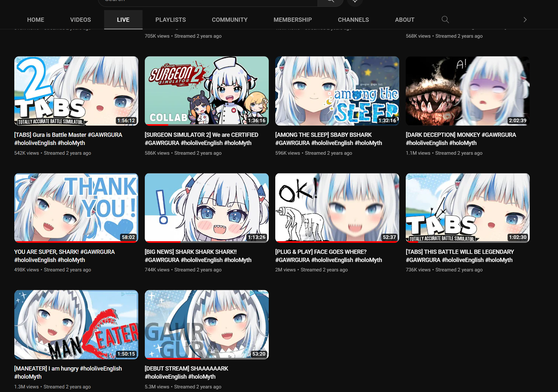Open the TABS 1:02:30 stream thumbnail
The width and height of the screenshot is (558, 392).
[468, 208]
